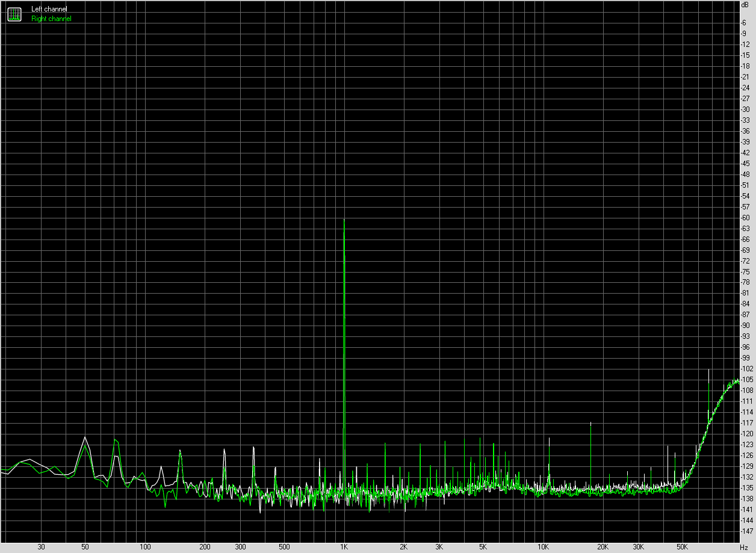This screenshot has width=756, height=553.
Task: Click the 100 frequency axis label
Action: [145, 547]
